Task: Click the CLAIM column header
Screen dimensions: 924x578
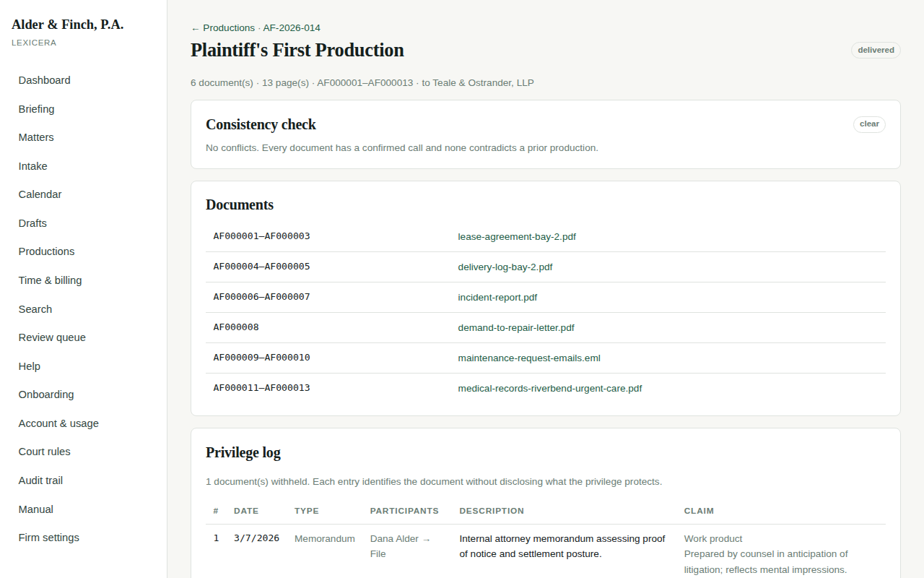Action: 699,511
